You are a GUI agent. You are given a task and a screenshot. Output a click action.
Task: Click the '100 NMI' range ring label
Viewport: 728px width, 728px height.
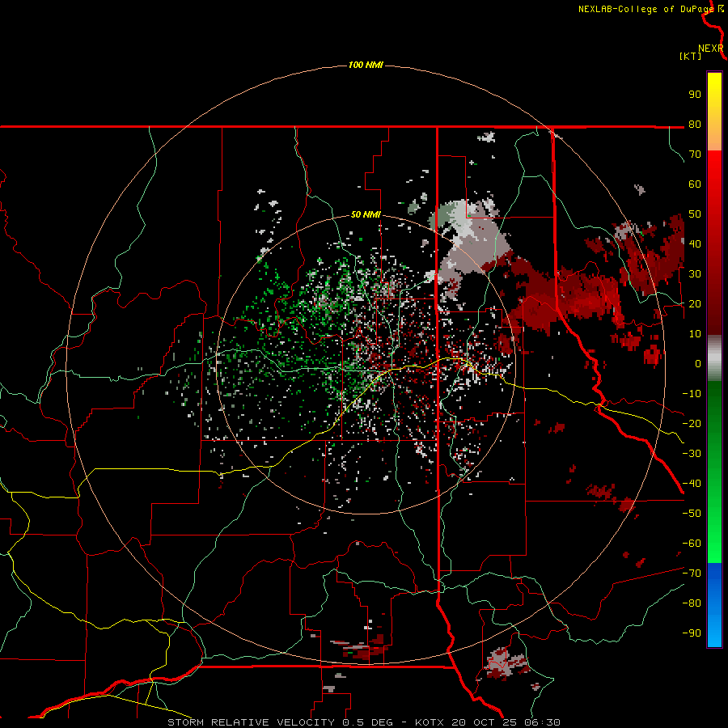(x=366, y=65)
